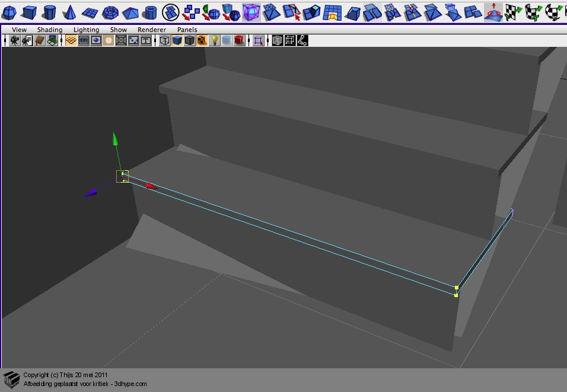The width and height of the screenshot is (567, 392).
Task: Toggle the Resolution Gate display
Action: [x=96, y=40]
